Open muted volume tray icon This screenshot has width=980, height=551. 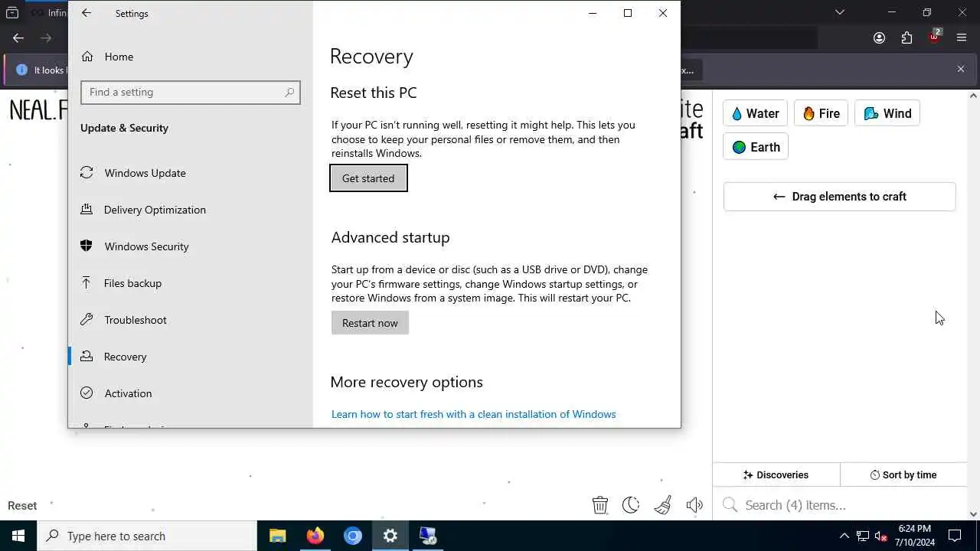click(x=881, y=536)
